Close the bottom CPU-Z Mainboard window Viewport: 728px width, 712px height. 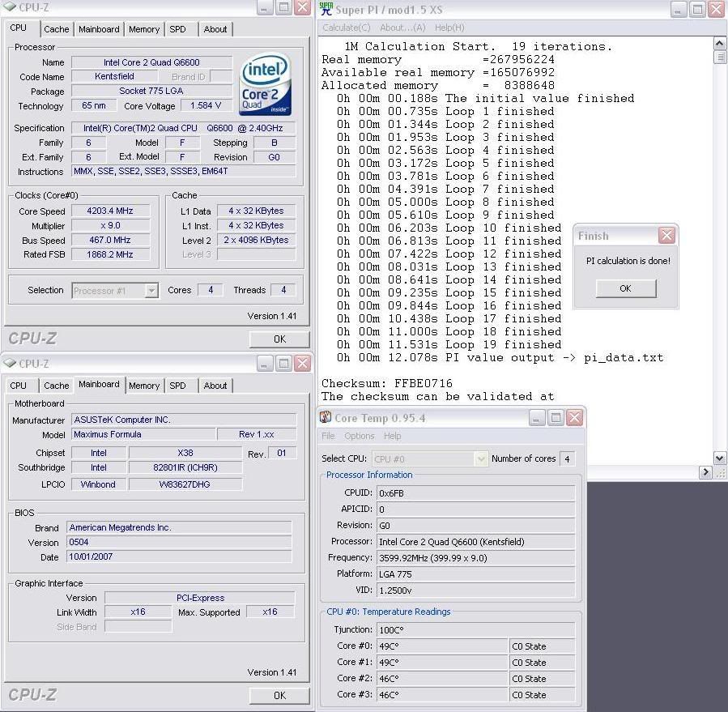303,363
